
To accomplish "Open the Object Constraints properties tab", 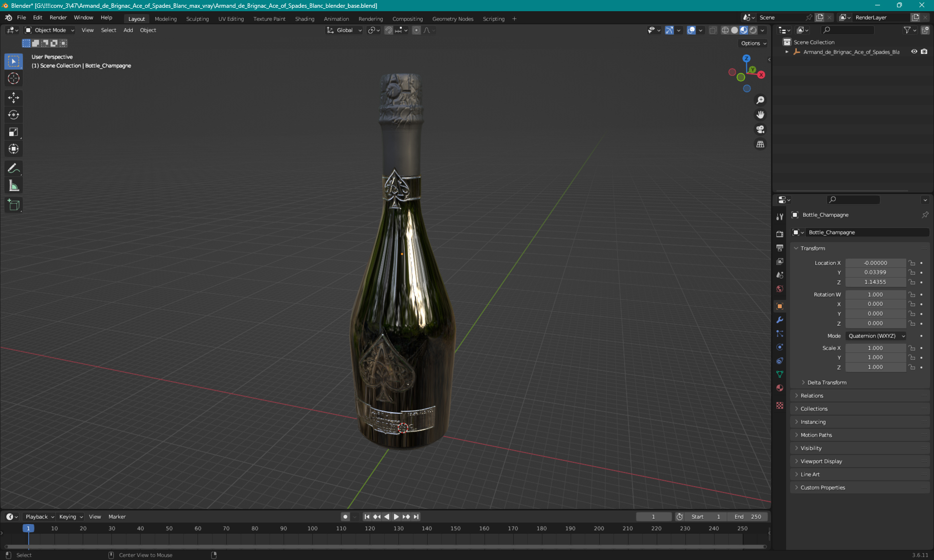I will (x=780, y=361).
